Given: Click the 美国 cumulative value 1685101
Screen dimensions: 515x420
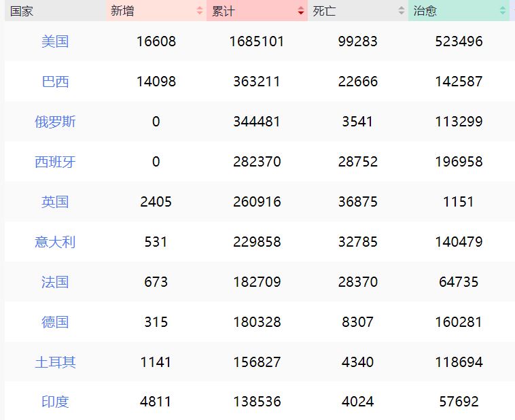Looking at the screenshot, I should tap(256, 41).
